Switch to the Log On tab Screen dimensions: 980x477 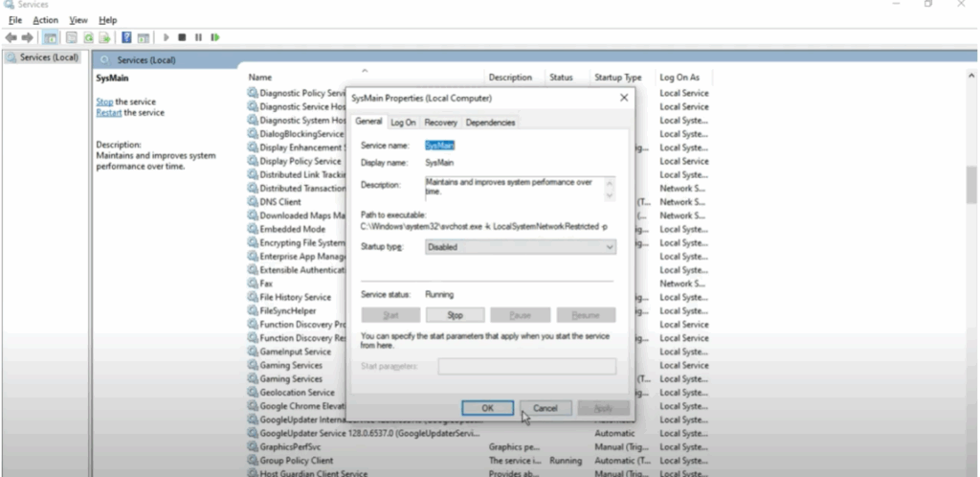(403, 123)
